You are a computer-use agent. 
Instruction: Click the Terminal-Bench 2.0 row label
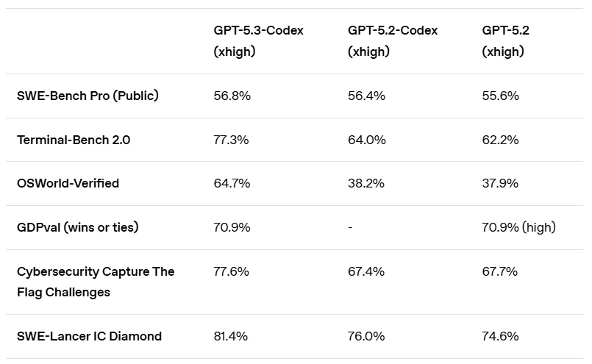click(x=74, y=140)
